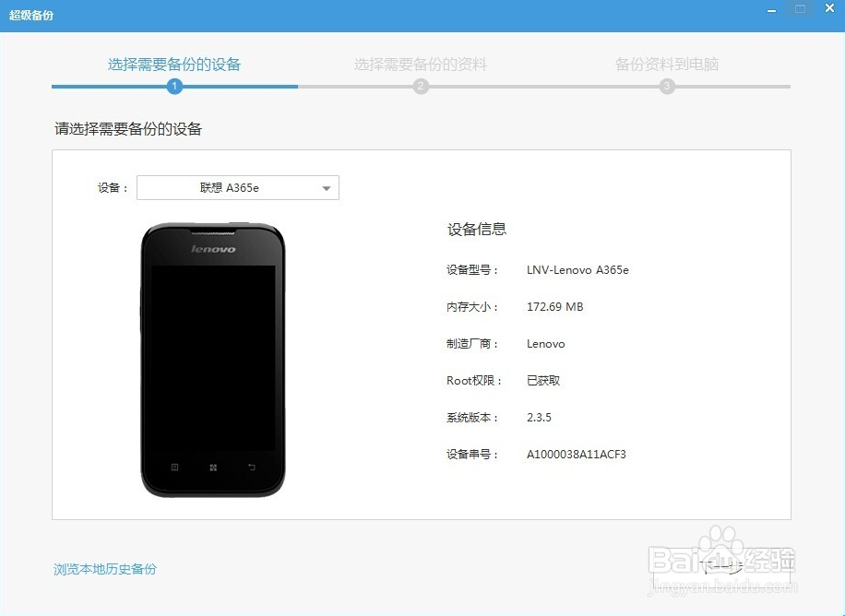Select memory size value 172.69 MB

click(555, 307)
